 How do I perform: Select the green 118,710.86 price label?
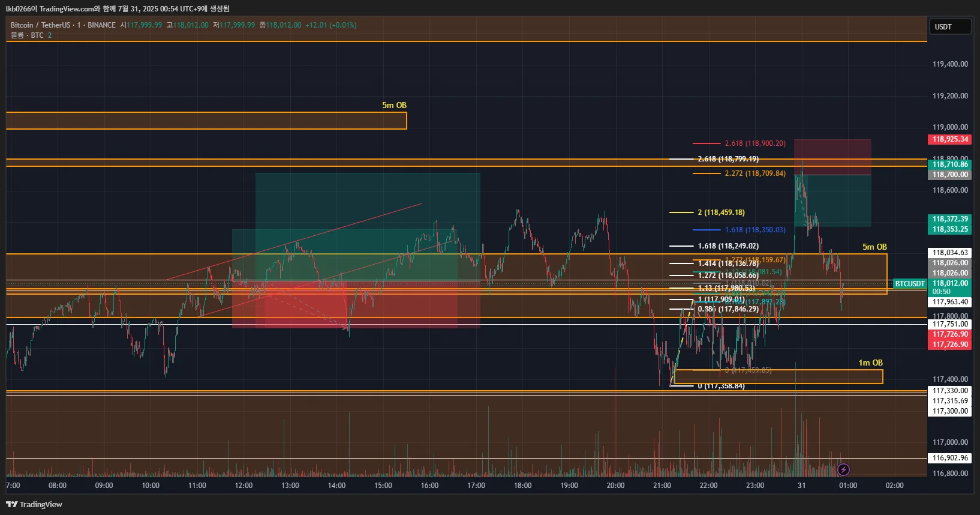(x=949, y=164)
